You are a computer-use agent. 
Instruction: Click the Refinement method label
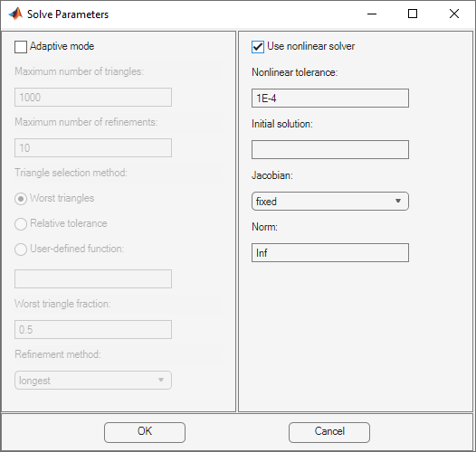pos(58,354)
